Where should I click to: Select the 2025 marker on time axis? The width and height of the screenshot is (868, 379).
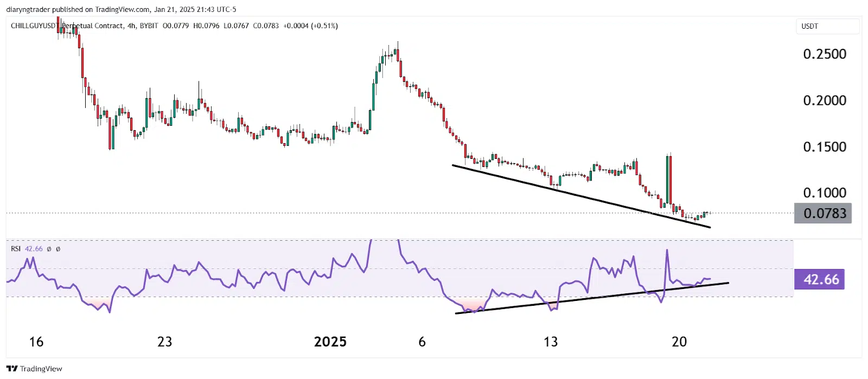point(330,342)
